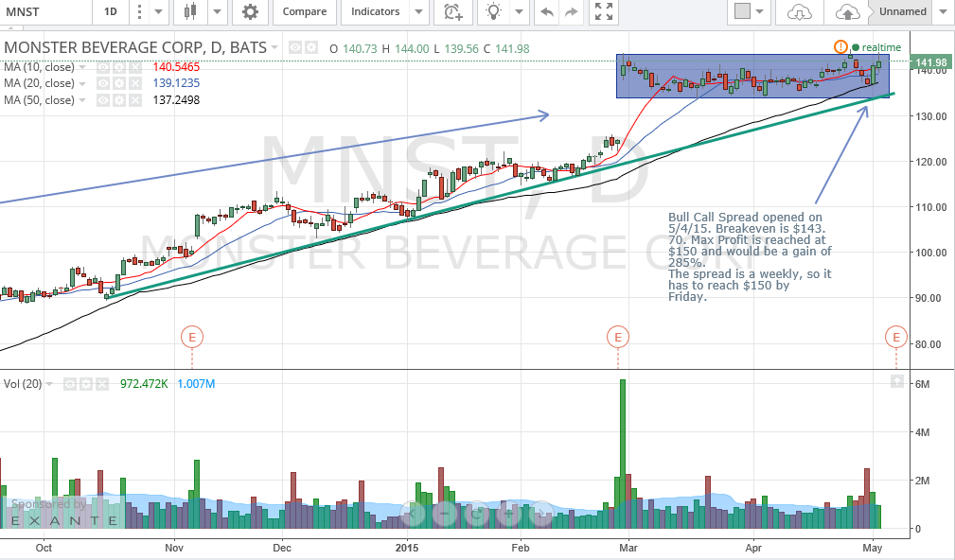Click MA (50) value 137.2498
This screenshot has width=955, height=560.
tap(176, 100)
